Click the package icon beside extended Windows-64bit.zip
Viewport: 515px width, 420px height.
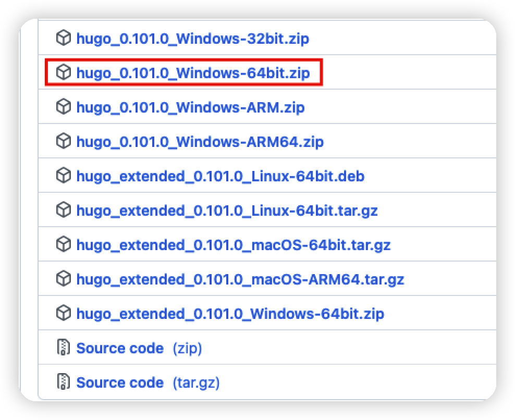[63, 314]
